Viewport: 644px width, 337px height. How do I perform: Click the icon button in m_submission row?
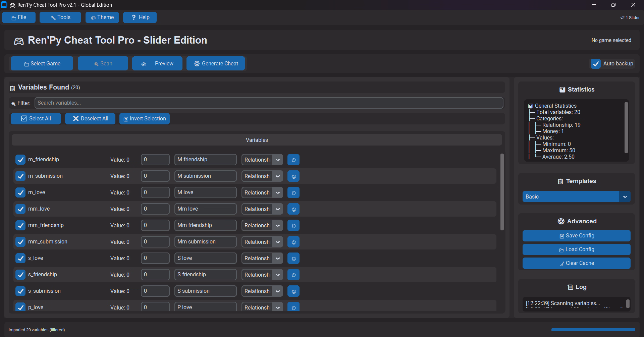pyautogui.click(x=293, y=176)
